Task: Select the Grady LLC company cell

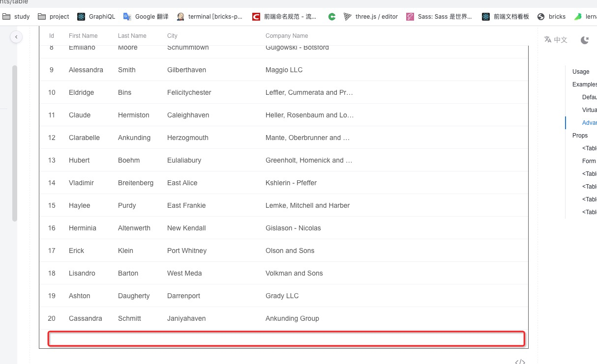Action: point(282,296)
